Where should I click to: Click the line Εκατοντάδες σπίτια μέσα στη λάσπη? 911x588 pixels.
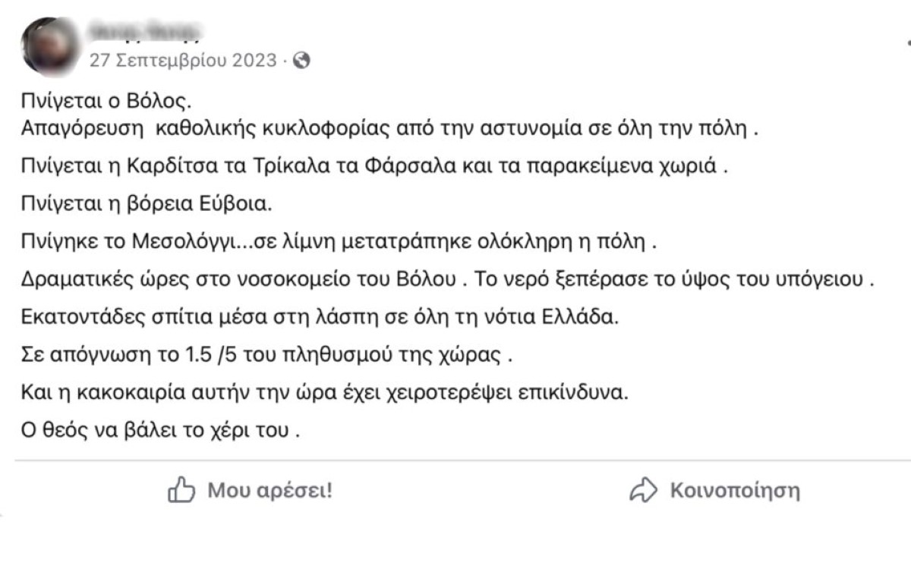point(320,317)
